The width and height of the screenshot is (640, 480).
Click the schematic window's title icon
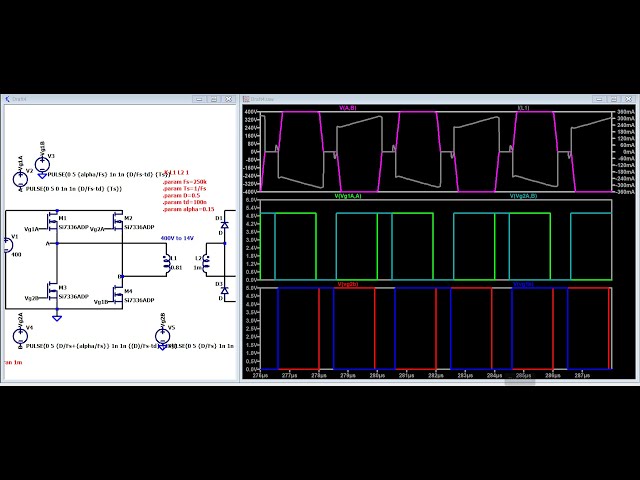[7, 99]
